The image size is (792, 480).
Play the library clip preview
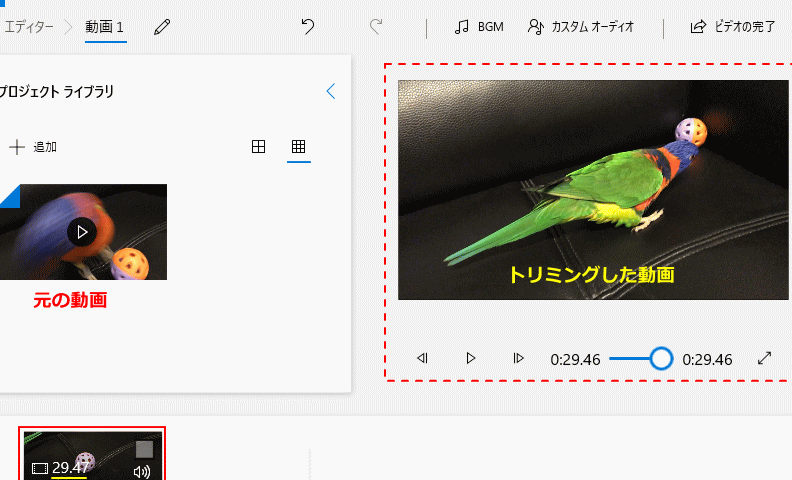(82, 232)
